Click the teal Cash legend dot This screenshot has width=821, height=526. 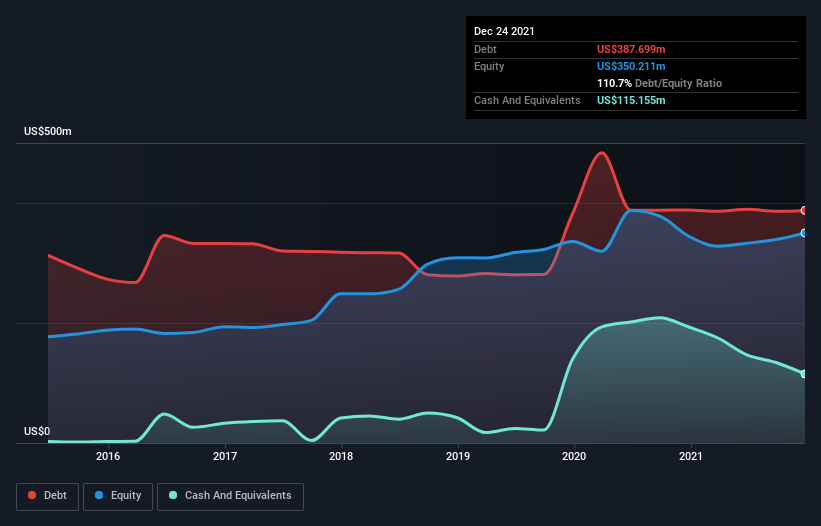[x=173, y=495]
